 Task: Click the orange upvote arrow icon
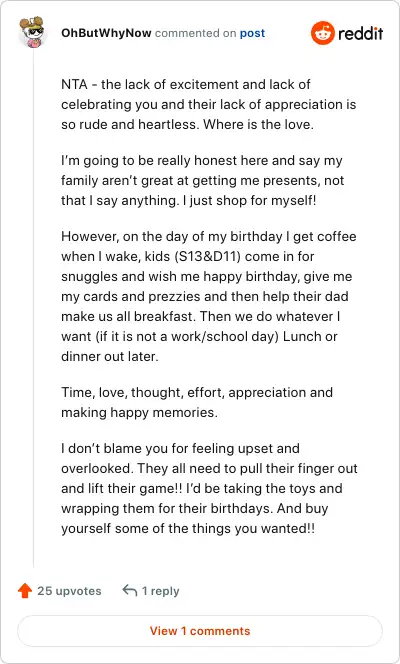click(25, 590)
